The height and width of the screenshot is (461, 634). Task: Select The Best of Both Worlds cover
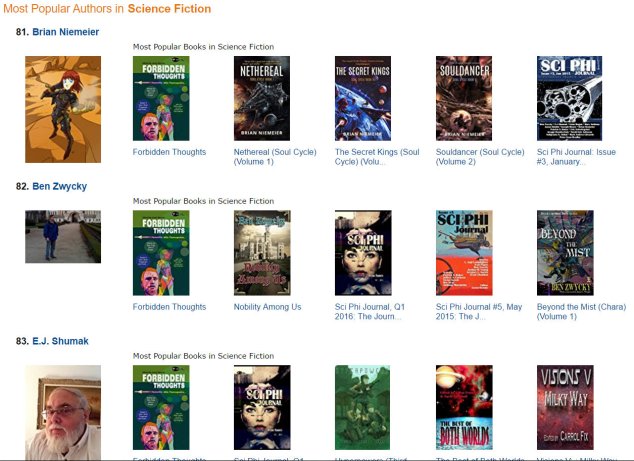click(464, 407)
